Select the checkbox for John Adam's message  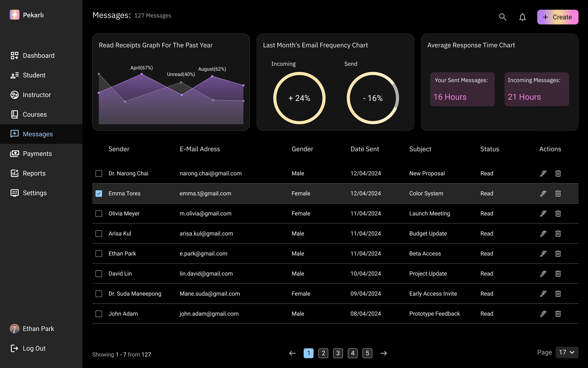tap(99, 314)
